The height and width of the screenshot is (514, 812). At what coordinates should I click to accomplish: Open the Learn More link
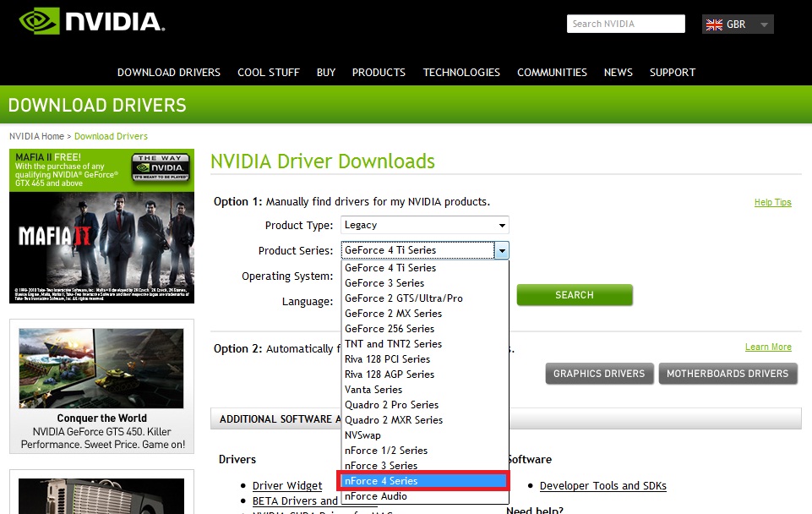click(x=768, y=347)
